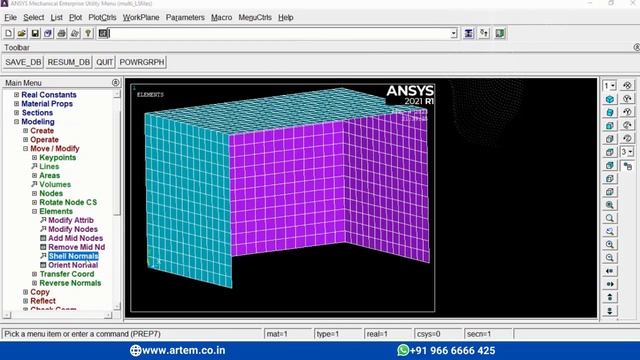
Task: Select the Top View cube icon
Action: (610, 152)
